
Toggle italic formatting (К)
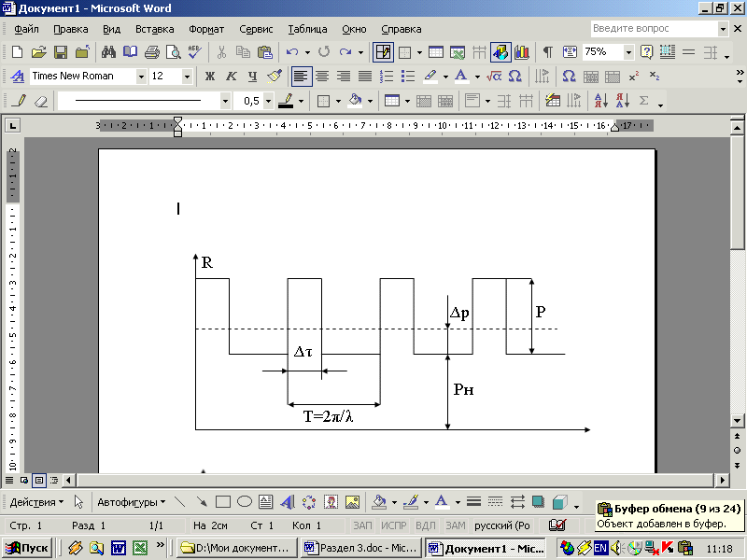tap(230, 76)
